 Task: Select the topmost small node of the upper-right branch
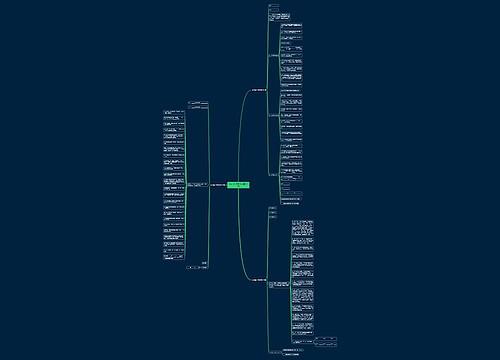click(273, 5)
